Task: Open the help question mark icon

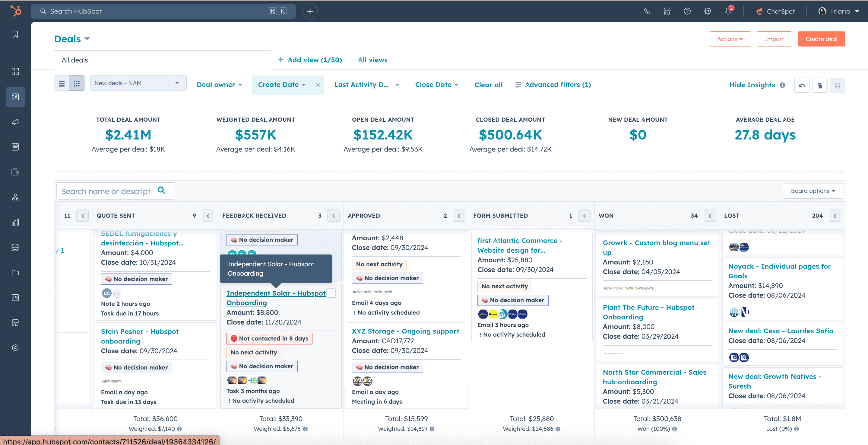Action: 687,11
